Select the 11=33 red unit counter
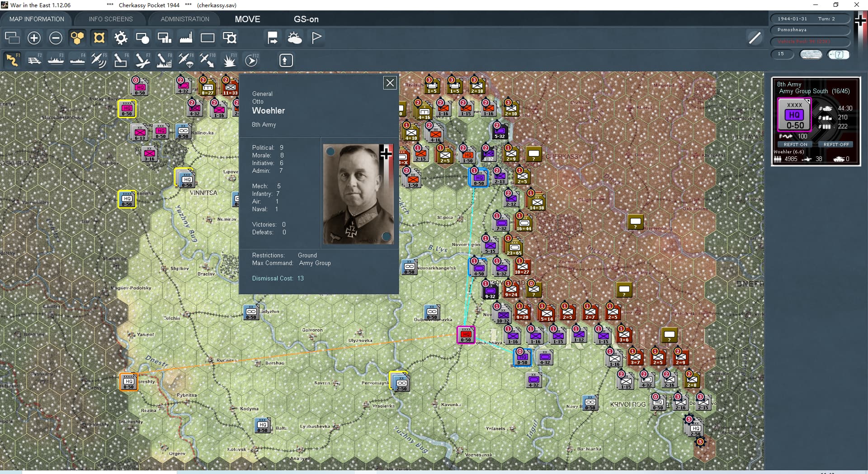This screenshot has height=474, width=868. pos(230,87)
